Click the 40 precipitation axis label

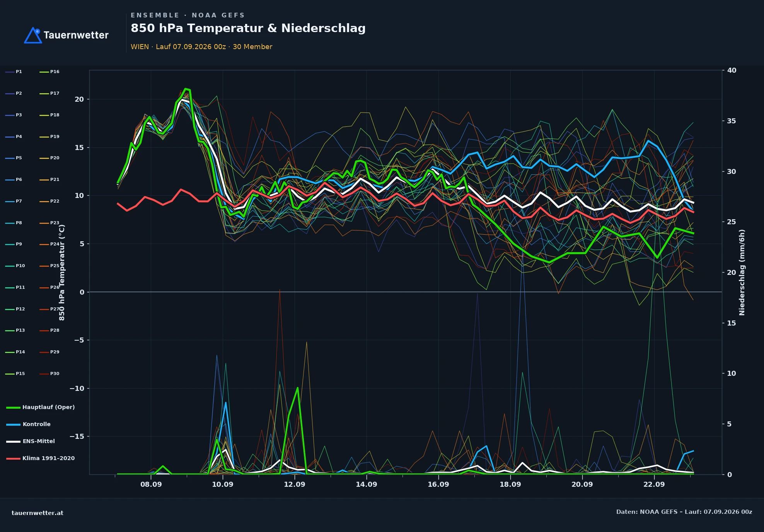(732, 71)
